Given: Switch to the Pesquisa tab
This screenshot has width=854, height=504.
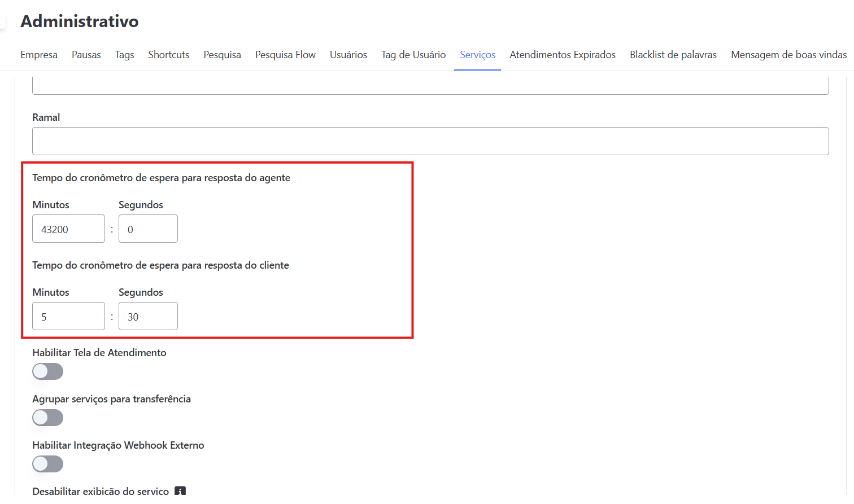Looking at the screenshot, I should [222, 54].
